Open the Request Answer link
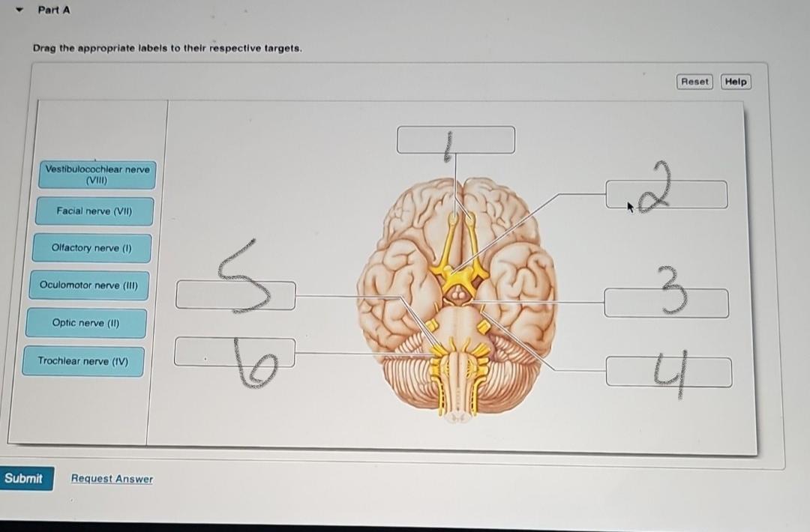Screen dimensions: 810x532 click(111, 478)
